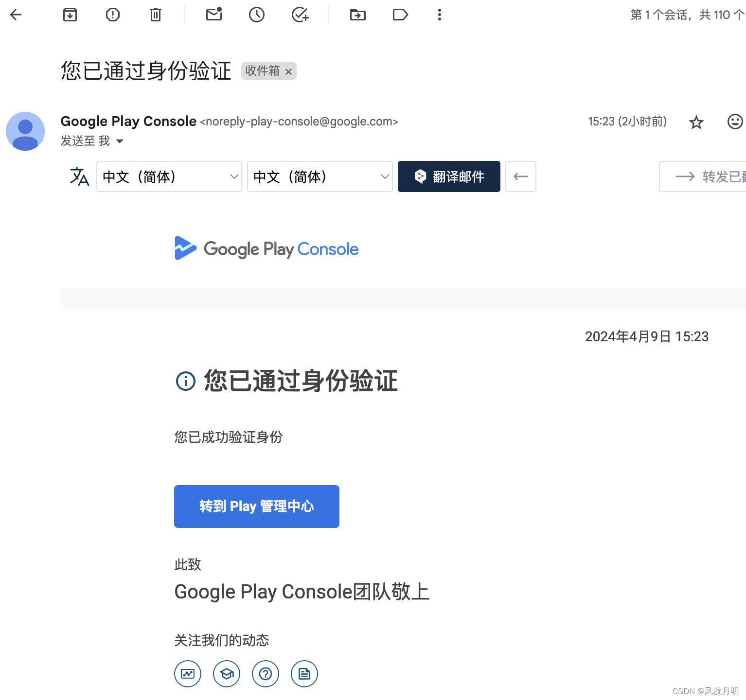Click the translate language icon
The image size is (746, 700).
tap(79, 176)
